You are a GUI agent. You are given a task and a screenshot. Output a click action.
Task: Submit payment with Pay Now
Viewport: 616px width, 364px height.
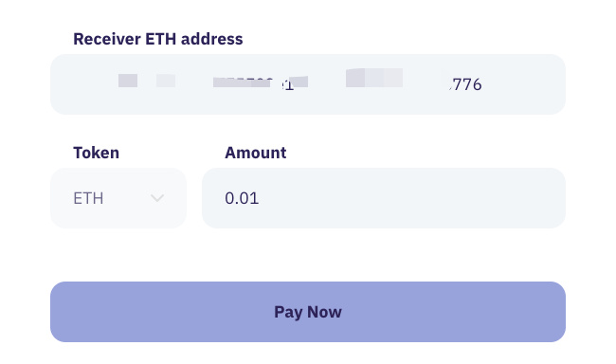pyautogui.click(x=308, y=312)
